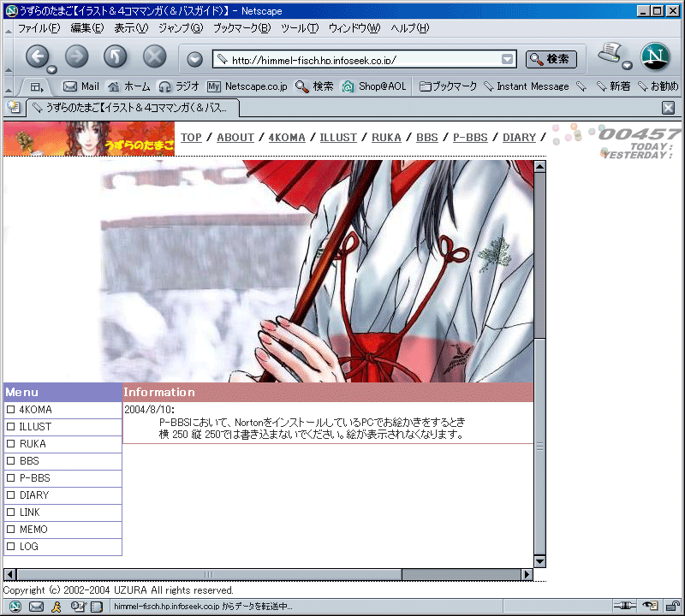This screenshot has width=685, height=616.
Task: Click the scroll-down arrow of the frame
Action: [x=540, y=561]
